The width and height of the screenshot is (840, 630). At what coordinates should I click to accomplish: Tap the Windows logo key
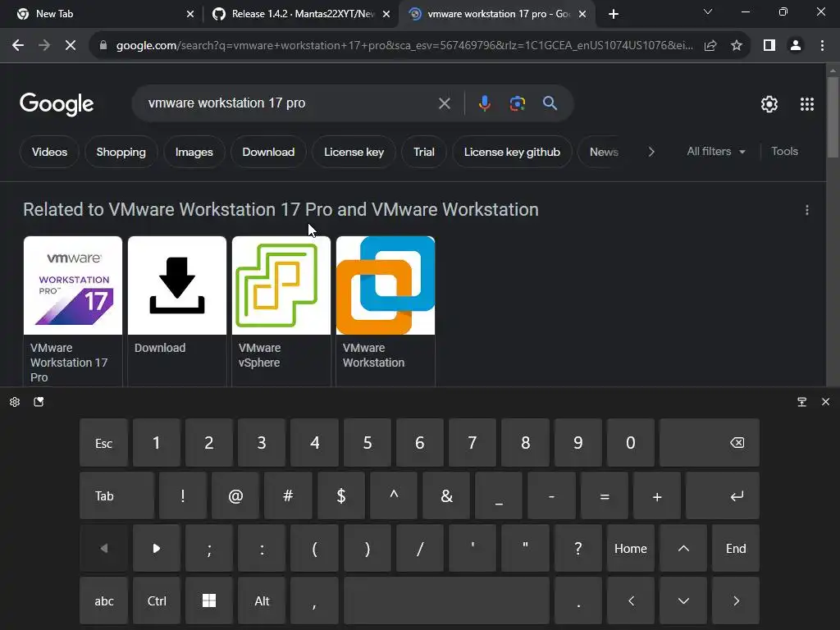[209, 601]
